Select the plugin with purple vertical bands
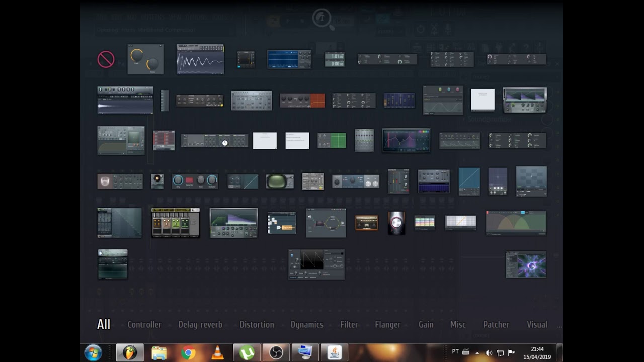 click(x=399, y=100)
